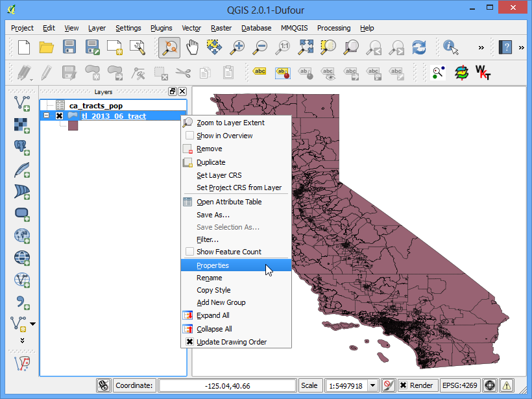The width and height of the screenshot is (532, 399).
Task: Select the Zoom Out magnifier tool
Action: coord(260,47)
